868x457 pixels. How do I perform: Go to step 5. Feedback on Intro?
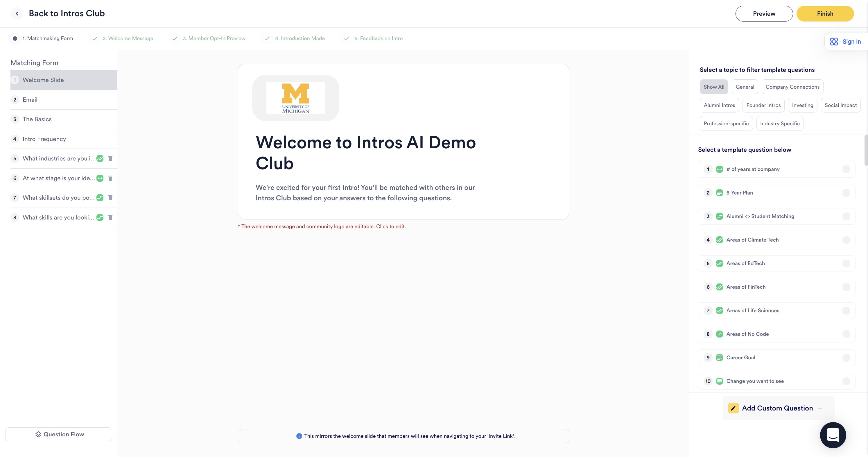(373, 38)
